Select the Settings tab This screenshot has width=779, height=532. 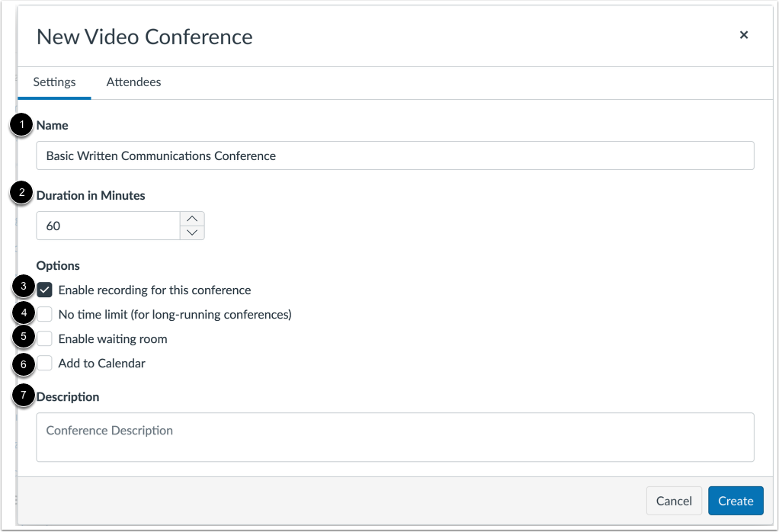[x=53, y=82]
